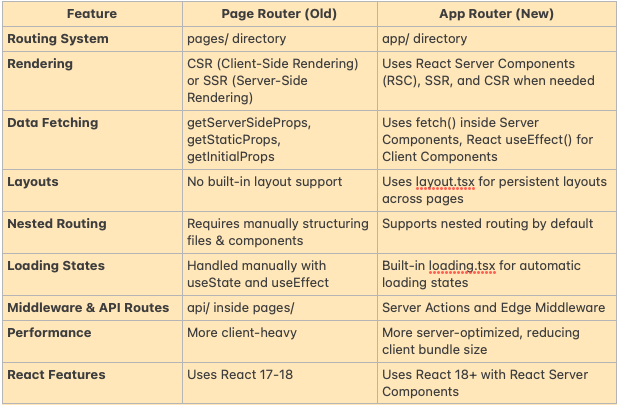Click the 'CSR (Client-Side Rendering)' cell
Viewport: 618px width, 405px height.
click(x=279, y=81)
